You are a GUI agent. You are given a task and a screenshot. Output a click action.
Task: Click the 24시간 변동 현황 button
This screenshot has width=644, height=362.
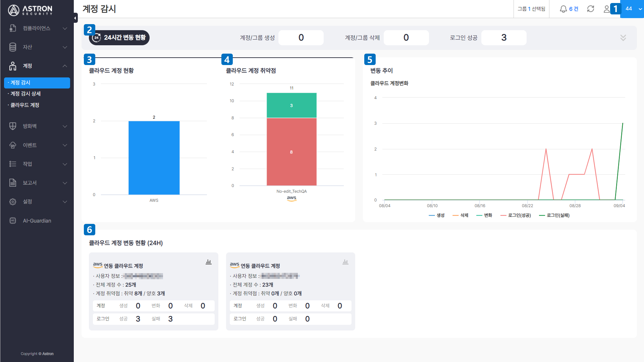click(x=119, y=38)
